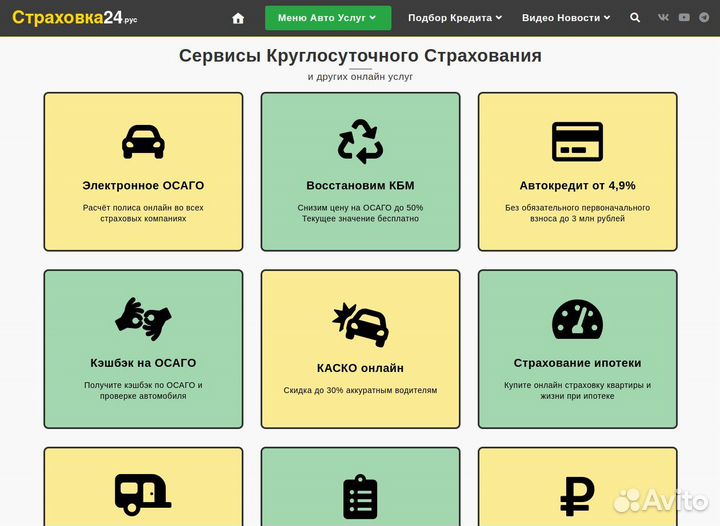Open the VK social page icon
This screenshot has width=720, height=526.
coord(663,17)
